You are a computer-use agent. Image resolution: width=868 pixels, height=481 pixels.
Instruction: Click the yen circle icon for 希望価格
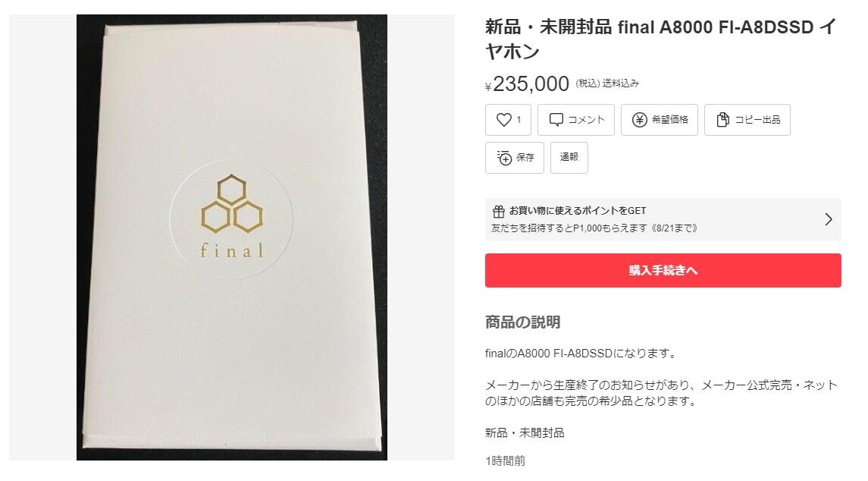pos(639,120)
